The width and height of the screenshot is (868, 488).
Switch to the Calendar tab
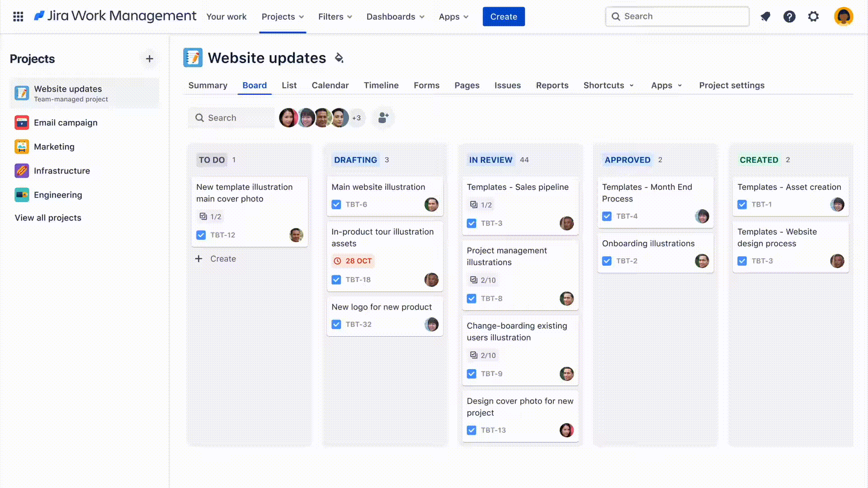click(x=330, y=85)
